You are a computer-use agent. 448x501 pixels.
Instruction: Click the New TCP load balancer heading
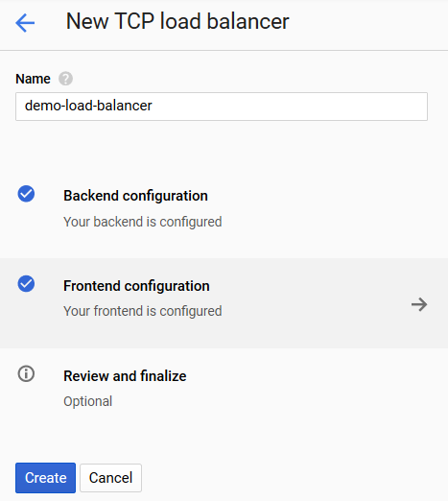click(x=177, y=21)
